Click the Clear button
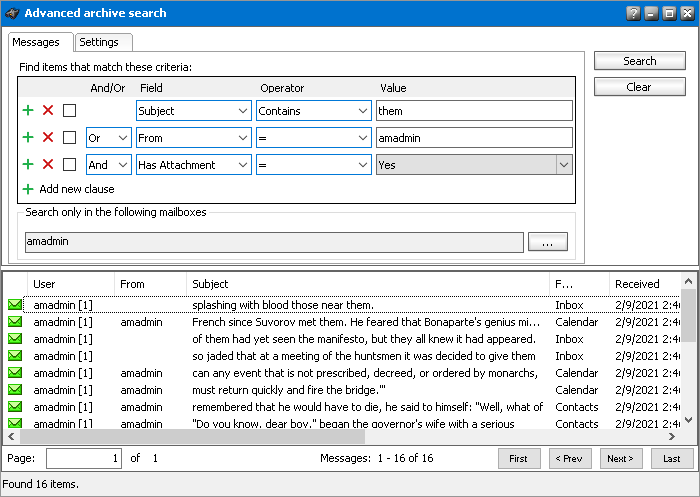The width and height of the screenshot is (700, 497). pos(639,87)
